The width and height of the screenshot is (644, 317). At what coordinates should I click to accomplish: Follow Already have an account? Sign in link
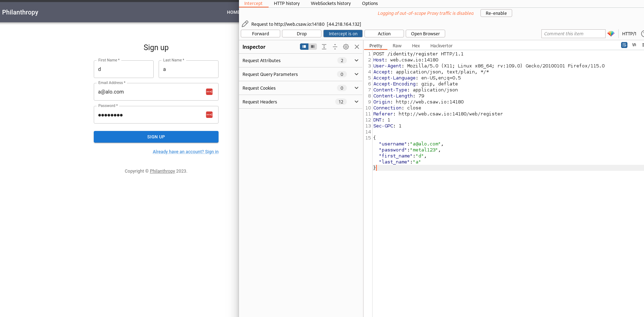point(186,152)
